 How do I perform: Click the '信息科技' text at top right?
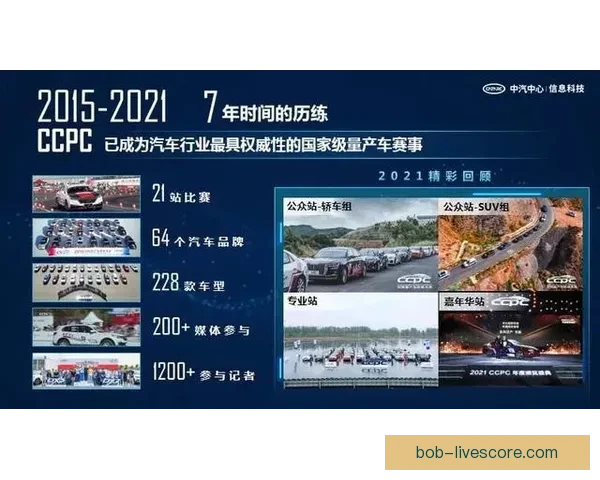[566, 89]
